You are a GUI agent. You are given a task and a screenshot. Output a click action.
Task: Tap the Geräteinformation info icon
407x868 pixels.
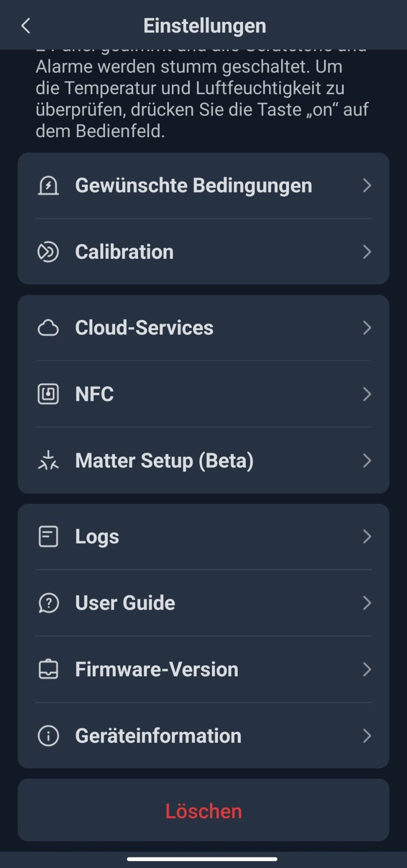(48, 736)
